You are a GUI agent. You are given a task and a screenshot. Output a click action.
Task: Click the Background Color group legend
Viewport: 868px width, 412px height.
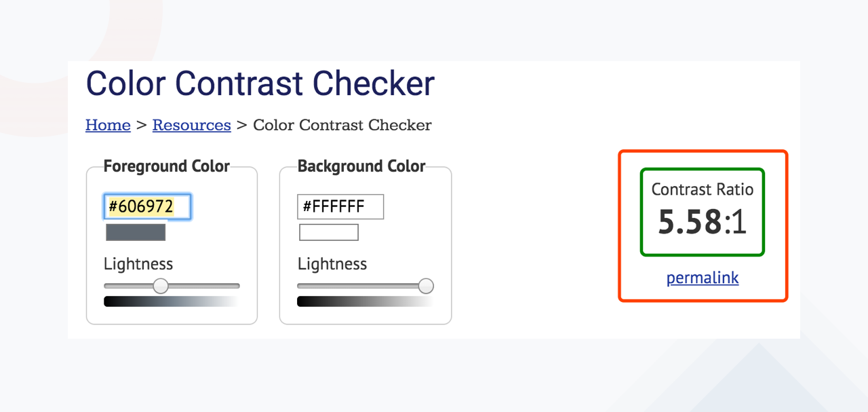click(361, 166)
